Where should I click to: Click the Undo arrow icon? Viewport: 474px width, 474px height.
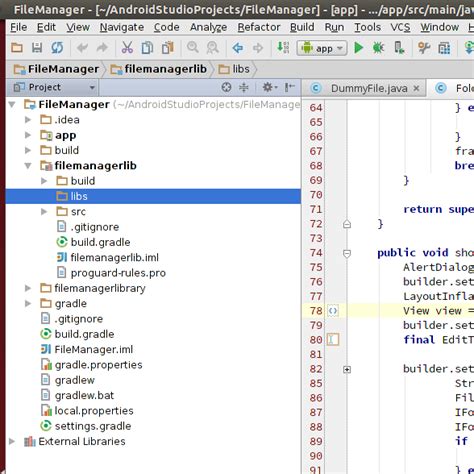82,48
